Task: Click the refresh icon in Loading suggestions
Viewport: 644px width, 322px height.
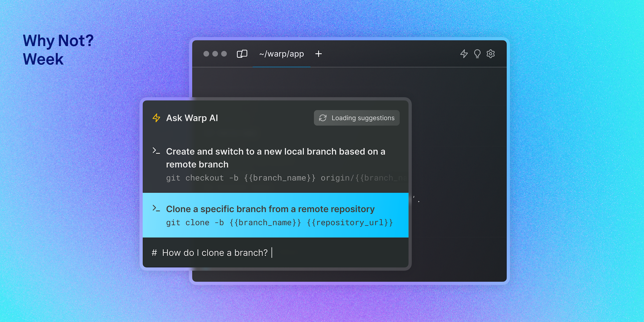Action: coord(323,118)
